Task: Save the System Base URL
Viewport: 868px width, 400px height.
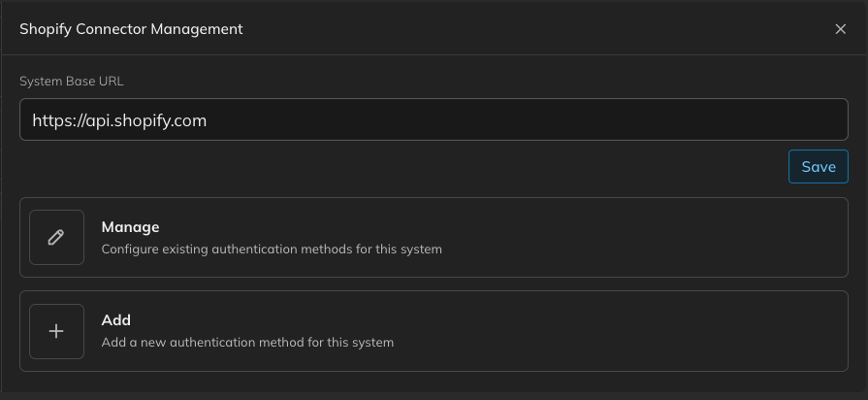Action: (819, 166)
